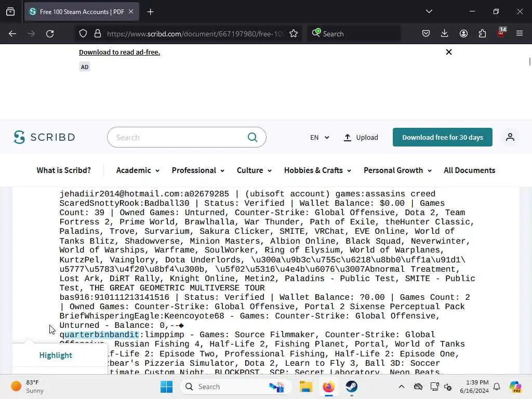The width and height of the screenshot is (532, 399).
Task: Open Steam from the taskbar
Action: point(352,387)
